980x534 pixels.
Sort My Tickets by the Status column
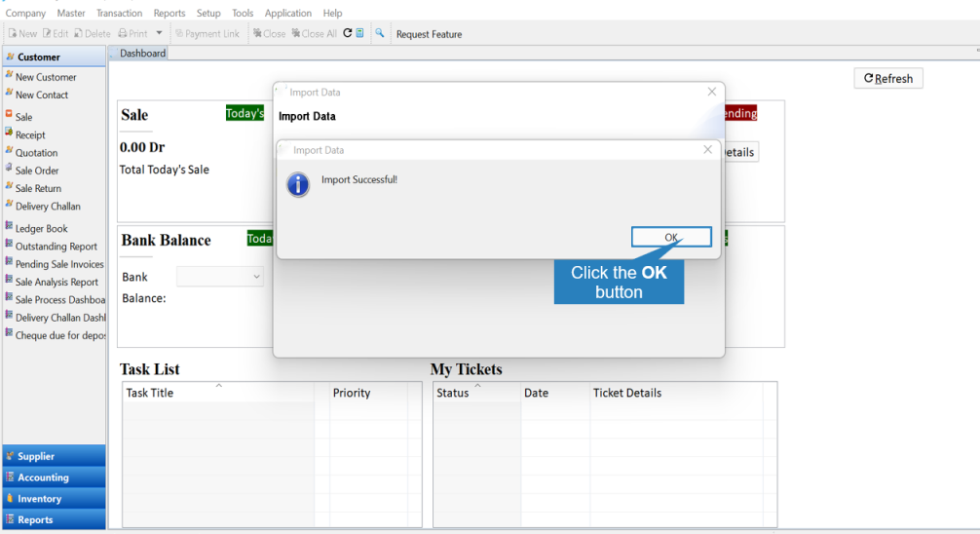pos(477,392)
